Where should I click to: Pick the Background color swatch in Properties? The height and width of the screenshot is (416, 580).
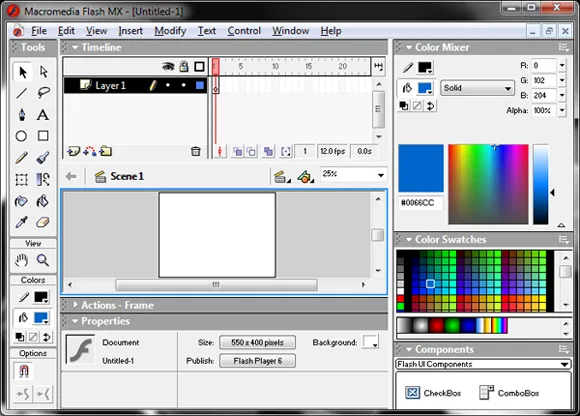[x=371, y=342]
